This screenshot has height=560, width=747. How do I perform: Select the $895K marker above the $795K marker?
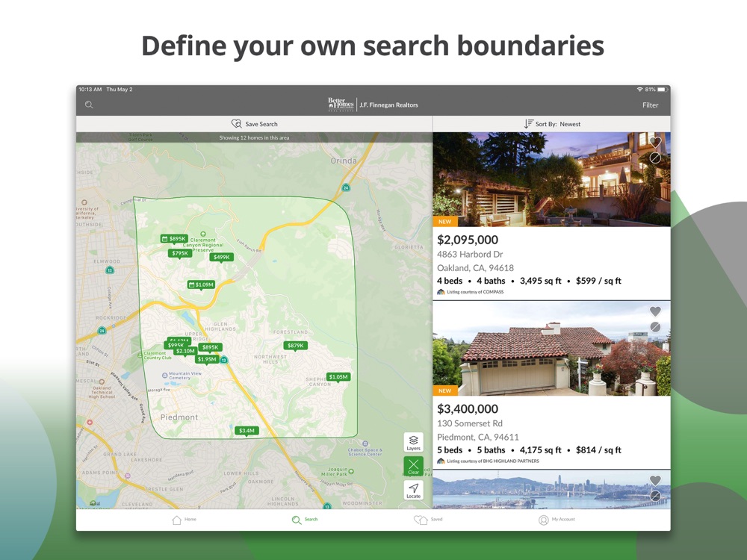point(173,239)
